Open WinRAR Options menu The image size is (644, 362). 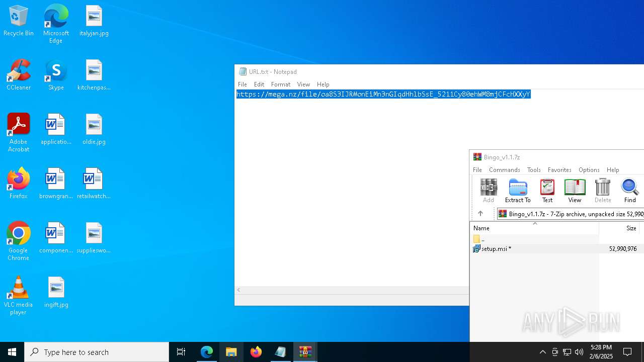pos(589,170)
